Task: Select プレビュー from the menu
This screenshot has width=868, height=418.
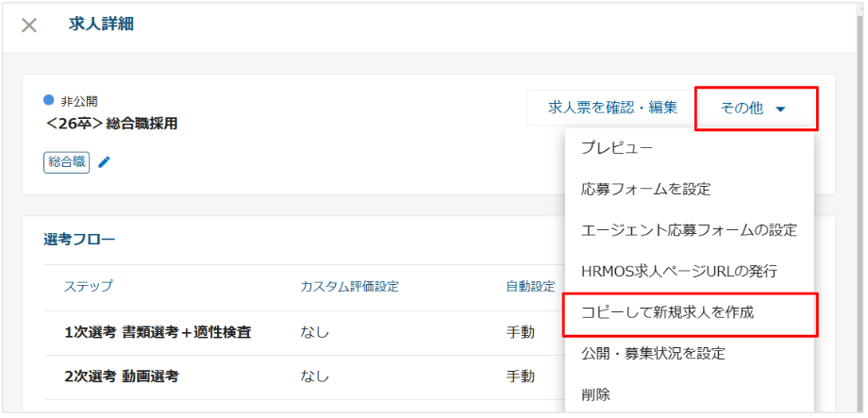Action: (x=617, y=147)
